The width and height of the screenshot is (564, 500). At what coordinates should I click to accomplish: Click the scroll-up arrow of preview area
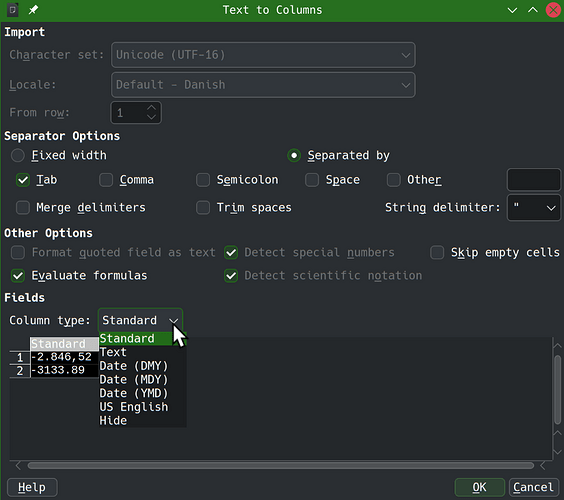pos(557,346)
